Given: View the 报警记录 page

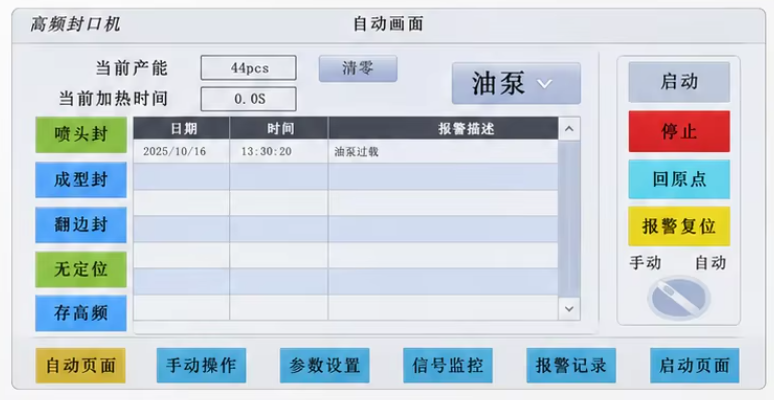Looking at the screenshot, I should coord(571,365).
